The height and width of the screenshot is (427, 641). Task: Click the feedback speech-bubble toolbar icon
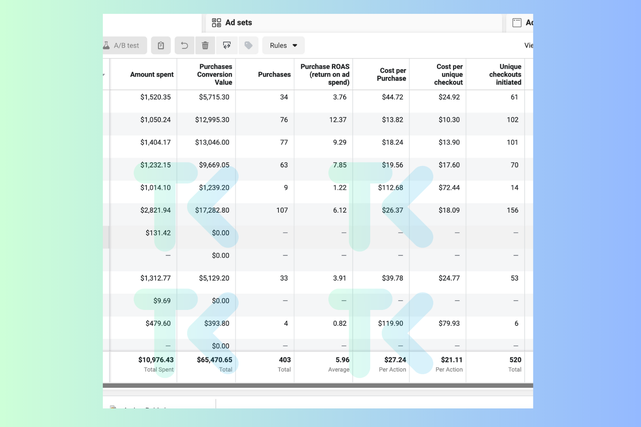(227, 46)
